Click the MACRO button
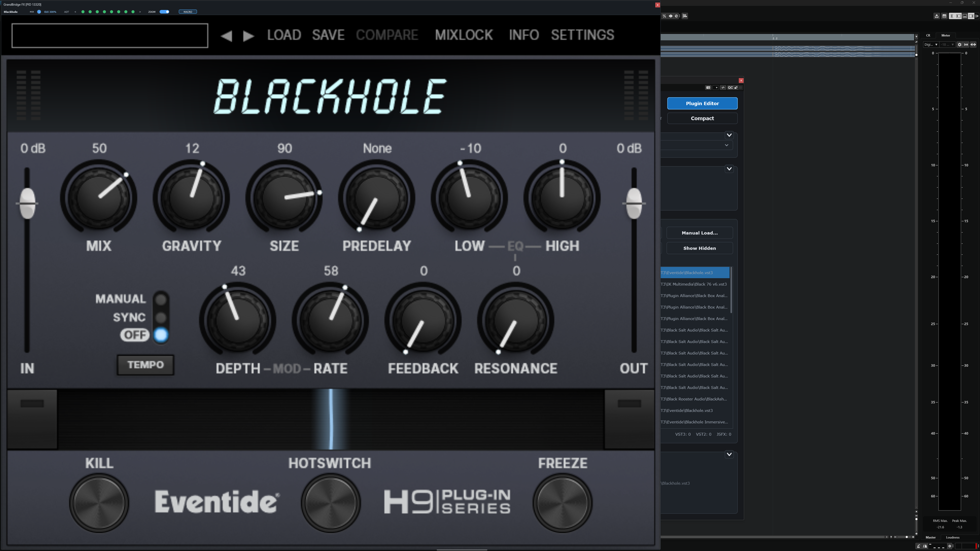Screen dimensions: 980x551 click(x=188, y=12)
